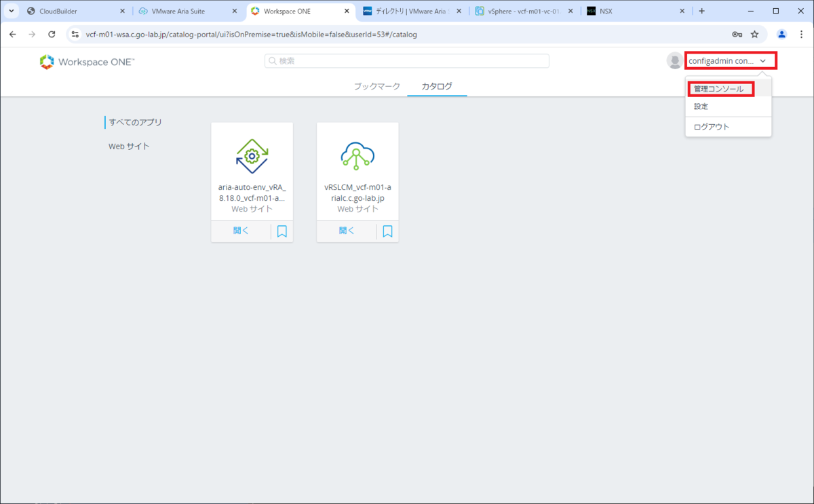Switch to the ブックマーク tab
Image resolution: width=814 pixels, height=504 pixels.
376,86
